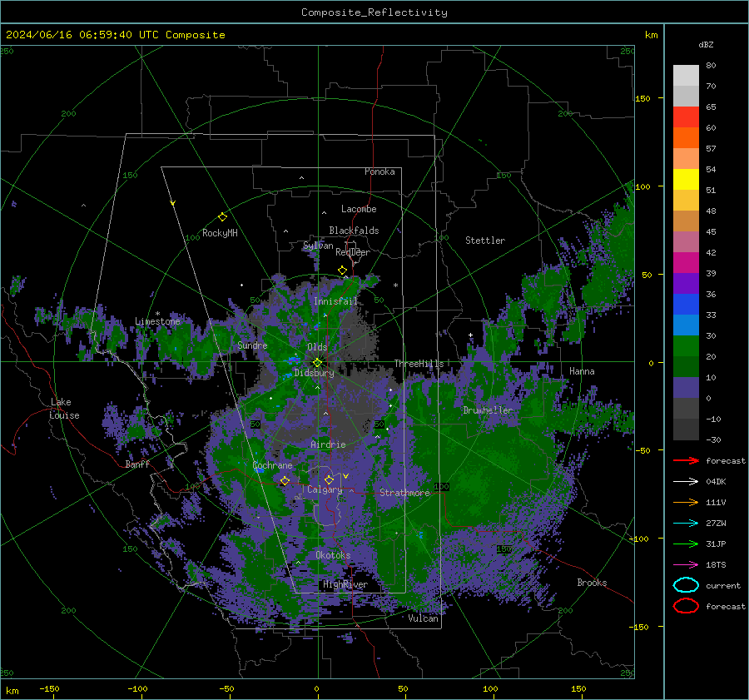Click the Lake Louise label
Screen dimensions: 749x700
[x=65, y=409]
